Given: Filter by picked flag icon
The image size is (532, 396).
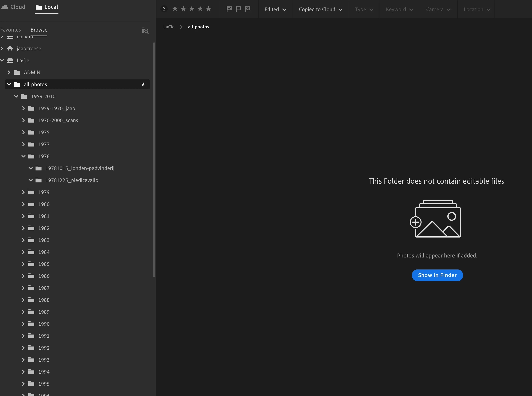Looking at the screenshot, I should 229,9.
